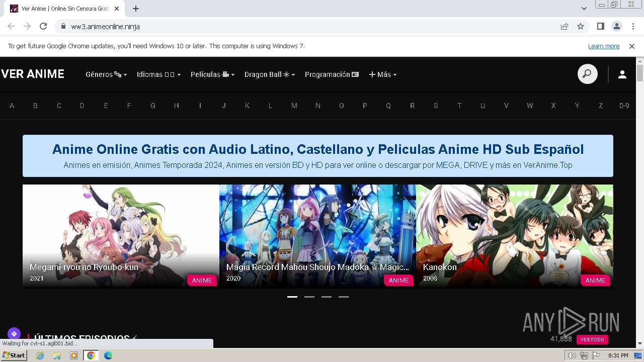Open a new tab with the plus icon
This screenshot has height=362, width=644.
pyautogui.click(x=136, y=9)
